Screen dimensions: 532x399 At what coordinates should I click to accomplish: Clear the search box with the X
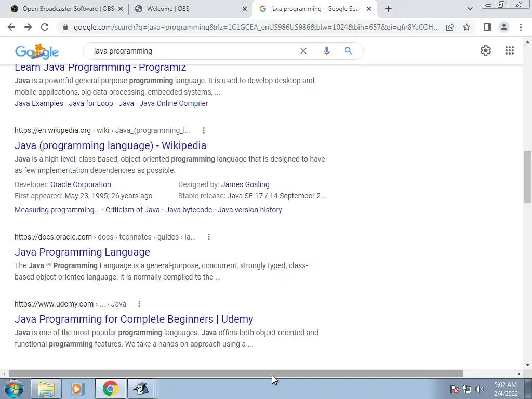tap(303, 51)
